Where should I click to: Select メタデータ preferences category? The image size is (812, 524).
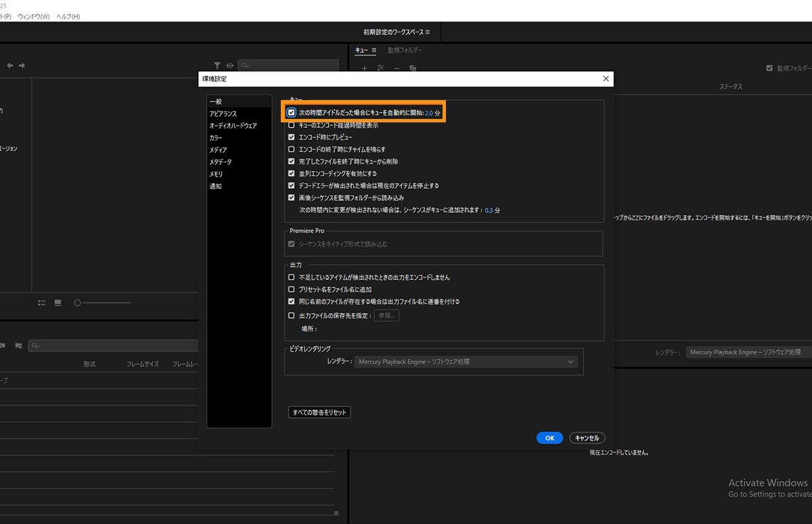(239, 162)
